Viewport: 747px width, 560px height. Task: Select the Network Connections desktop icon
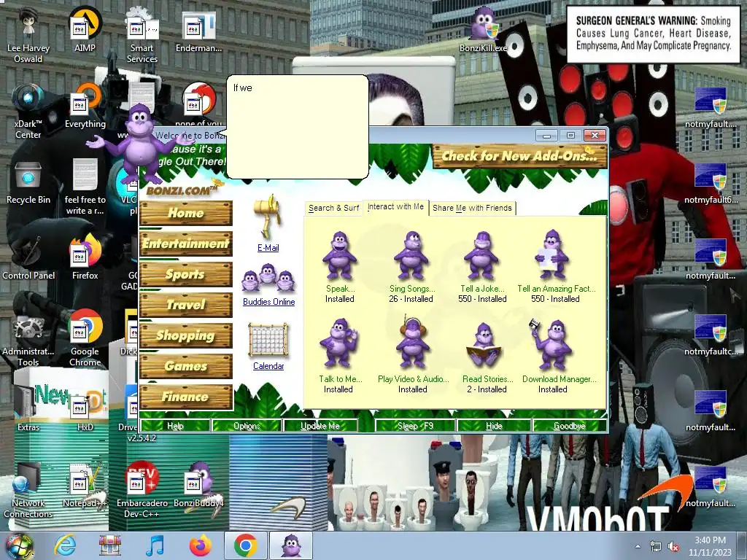tap(28, 491)
